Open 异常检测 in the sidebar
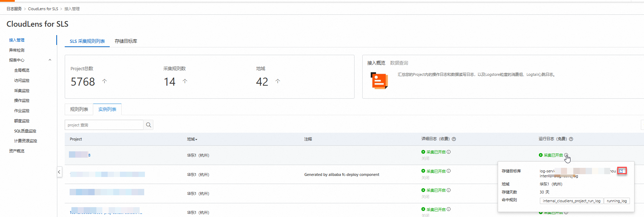 (x=17, y=50)
